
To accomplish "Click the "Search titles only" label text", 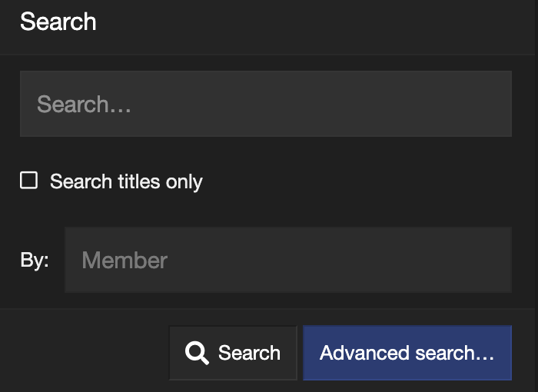I will [x=126, y=182].
